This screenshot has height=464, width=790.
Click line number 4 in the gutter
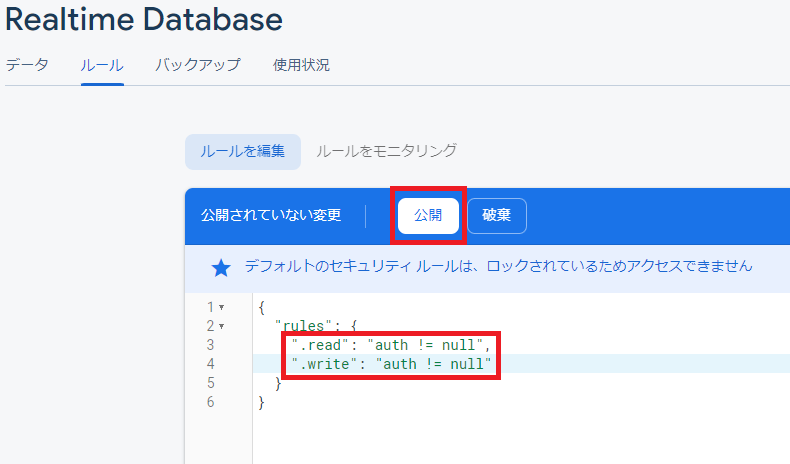pos(211,364)
